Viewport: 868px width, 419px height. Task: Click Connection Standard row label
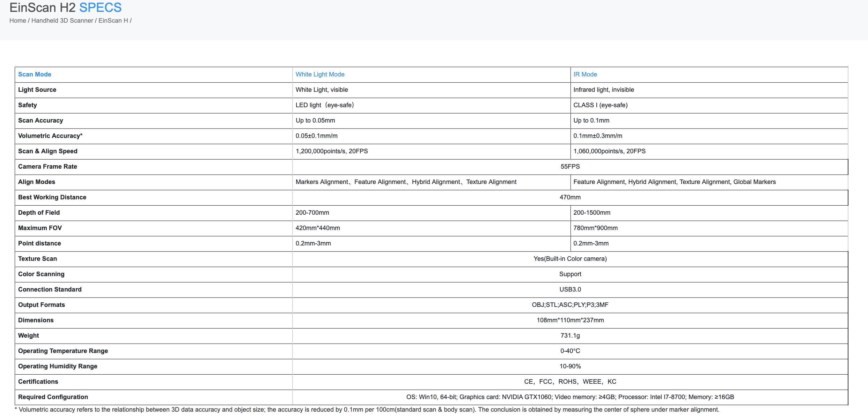point(50,289)
